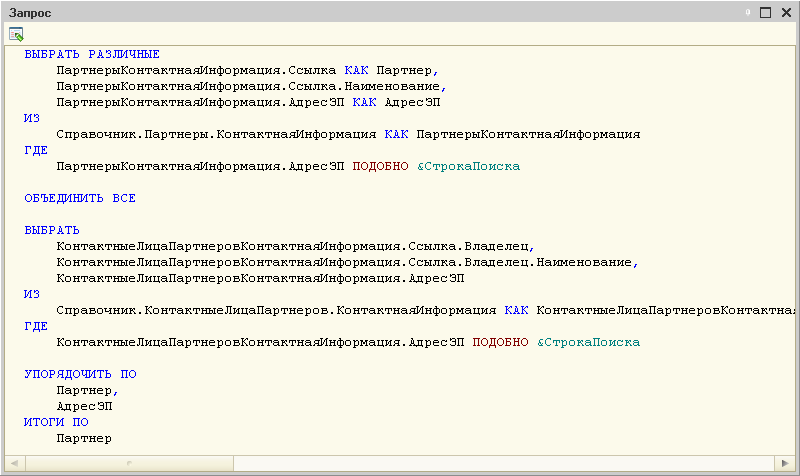This screenshot has width=800, height=476.
Task: Click the "ИТОГИ ПО" keyword line
Action: (56, 422)
